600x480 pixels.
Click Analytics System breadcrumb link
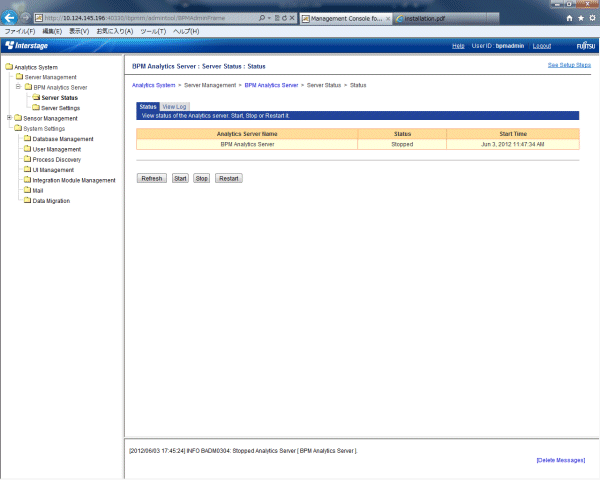pyautogui.click(x=153, y=85)
